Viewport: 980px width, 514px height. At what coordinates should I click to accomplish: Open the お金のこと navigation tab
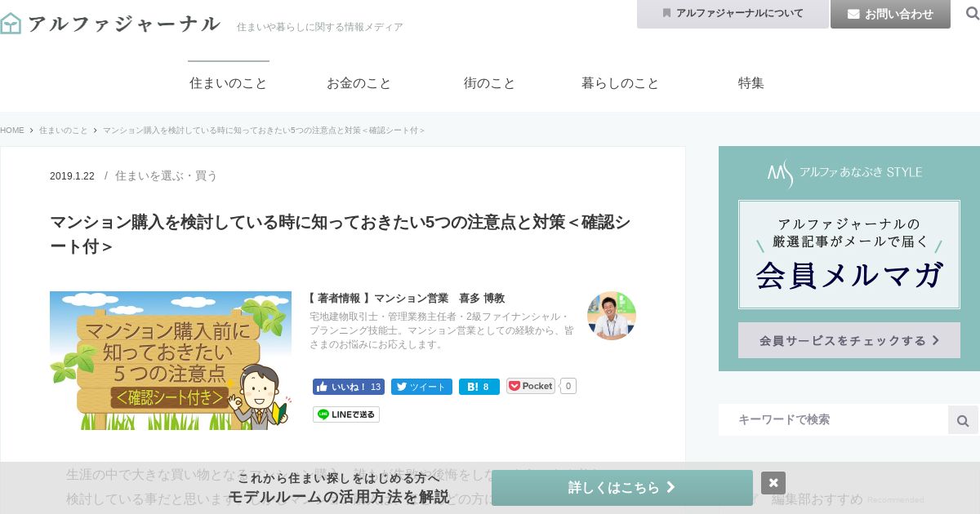click(x=359, y=83)
